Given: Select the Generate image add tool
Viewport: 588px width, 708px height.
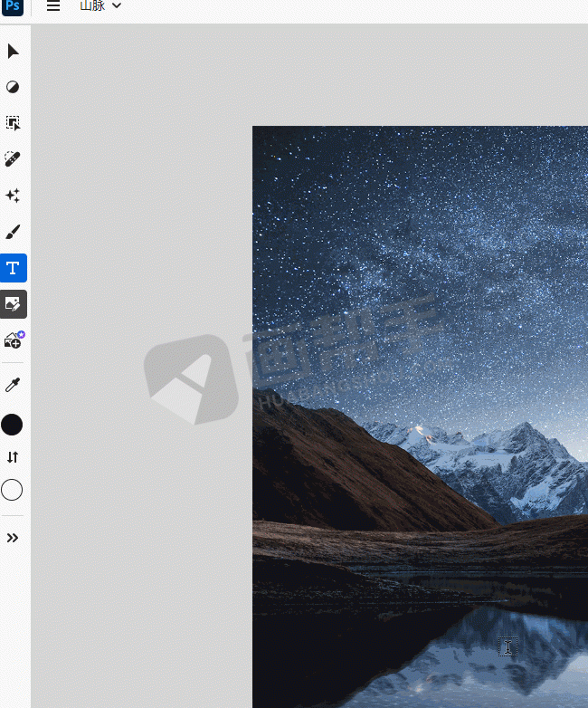Looking at the screenshot, I should (14, 340).
